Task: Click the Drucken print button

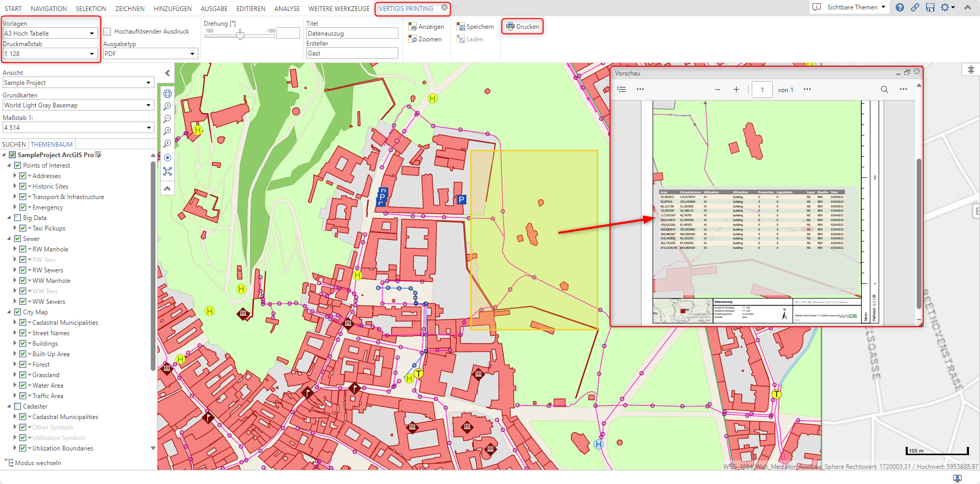Action: coord(522,27)
